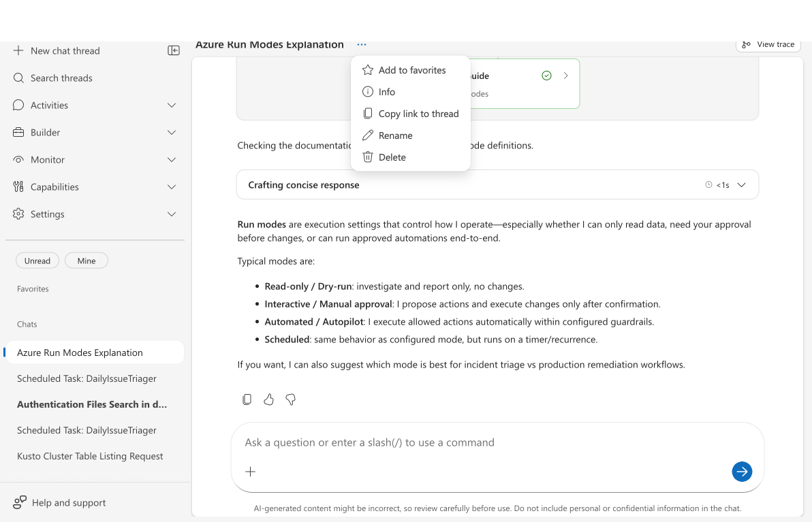Expand the Crafting concise response panel
The image size is (812, 522).
[497, 184]
